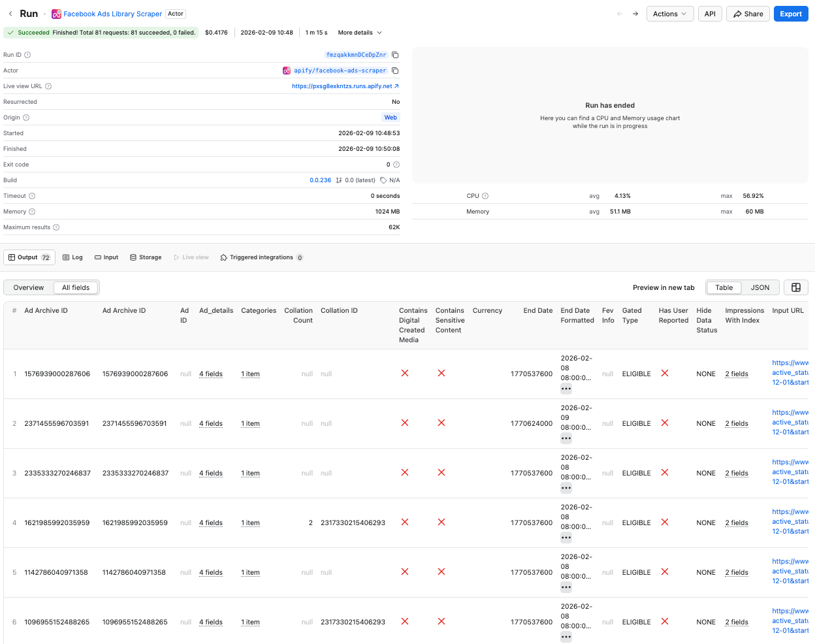Open the Input tab
Image resolution: width=815 pixels, height=644 pixels.
(106, 257)
